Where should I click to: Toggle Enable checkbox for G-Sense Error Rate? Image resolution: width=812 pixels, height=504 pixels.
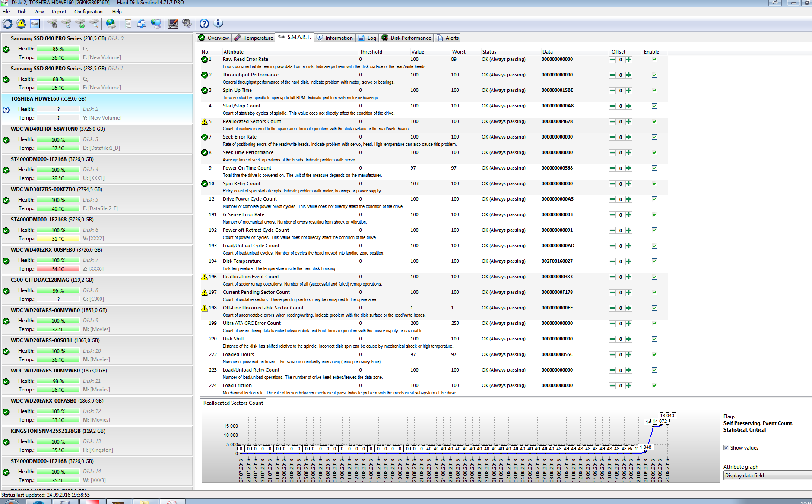[x=654, y=215]
